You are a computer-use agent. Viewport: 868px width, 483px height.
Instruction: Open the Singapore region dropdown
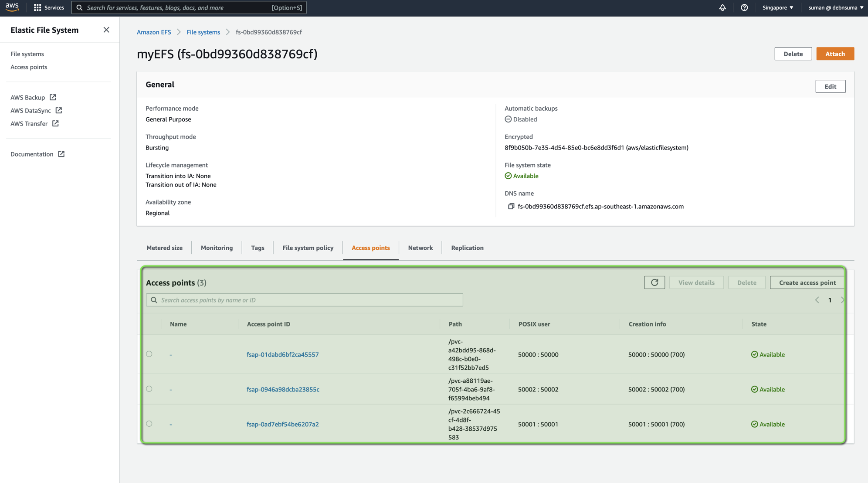pyautogui.click(x=778, y=7)
